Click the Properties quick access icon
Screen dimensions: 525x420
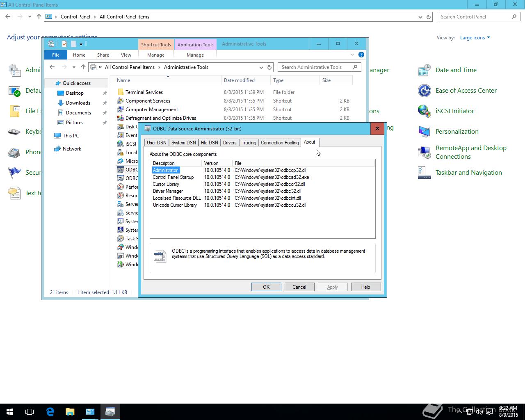(x=64, y=44)
